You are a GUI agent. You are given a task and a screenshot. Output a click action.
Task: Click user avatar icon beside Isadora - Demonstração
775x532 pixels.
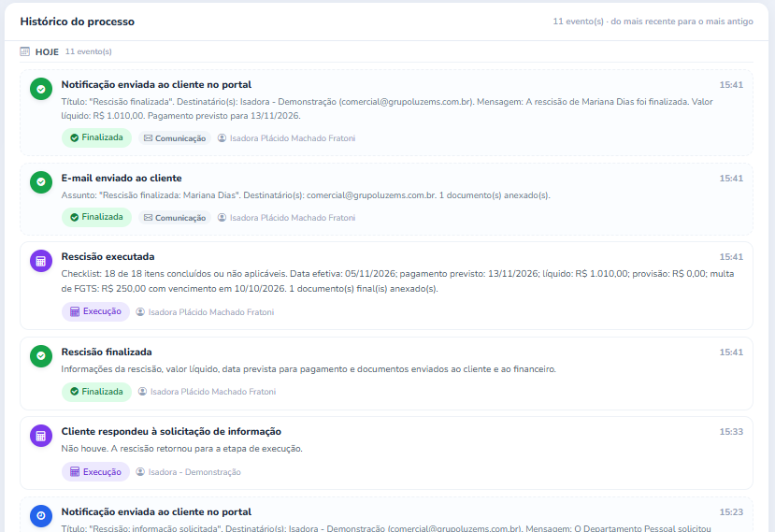click(140, 471)
